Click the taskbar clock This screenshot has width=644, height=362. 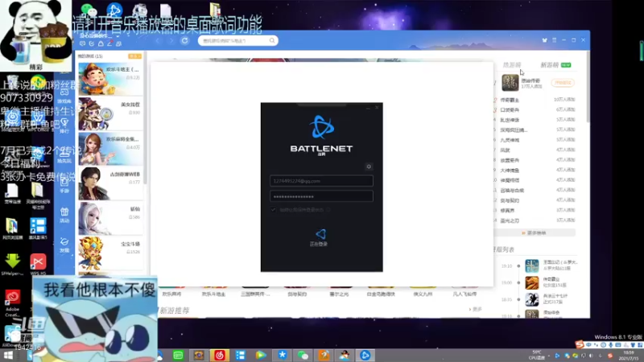[x=629, y=356]
